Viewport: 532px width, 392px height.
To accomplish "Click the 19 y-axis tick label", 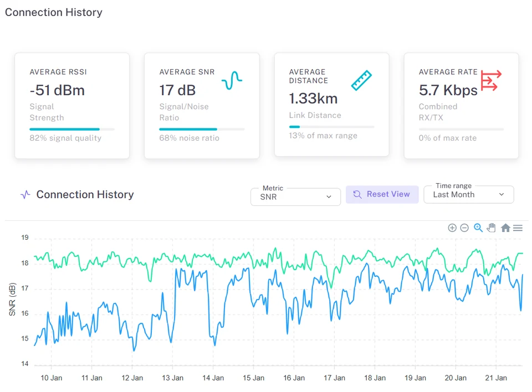I will coord(25,238).
